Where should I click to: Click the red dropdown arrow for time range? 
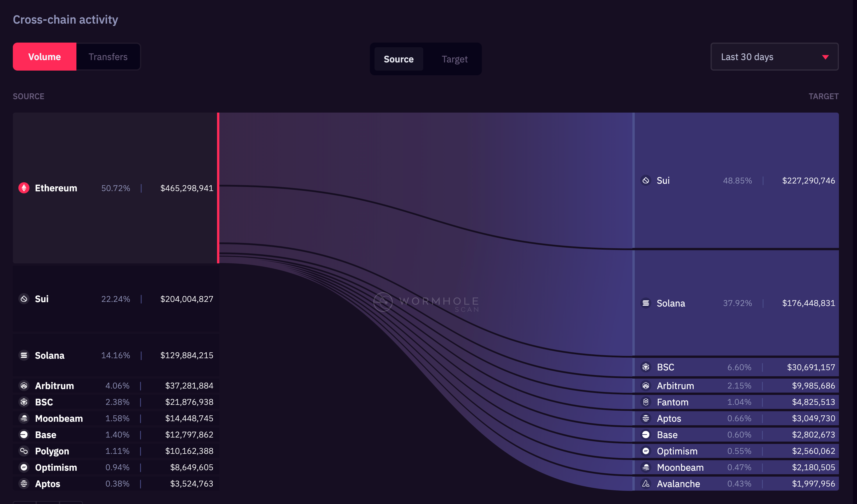825,57
